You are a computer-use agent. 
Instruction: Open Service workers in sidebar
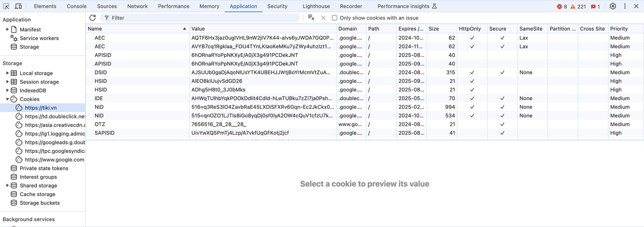pos(39,38)
